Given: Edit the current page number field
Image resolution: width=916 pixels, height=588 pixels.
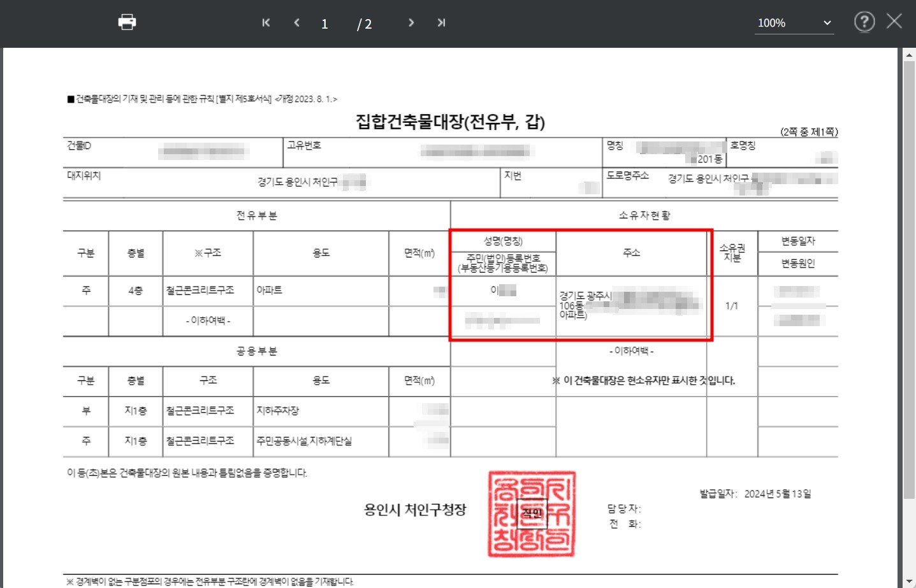Looking at the screenshot, I should (x=324, y=24).
